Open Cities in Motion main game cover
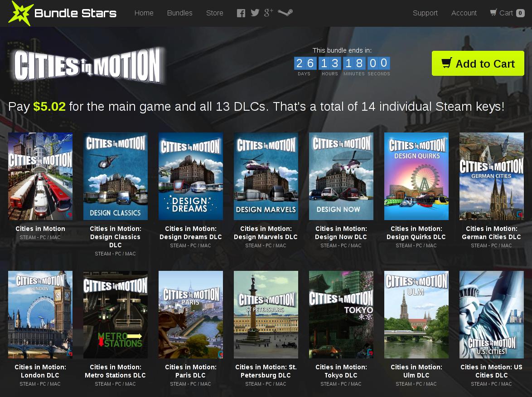The height and width of the screenshot is (397, 532). (40, 176)
